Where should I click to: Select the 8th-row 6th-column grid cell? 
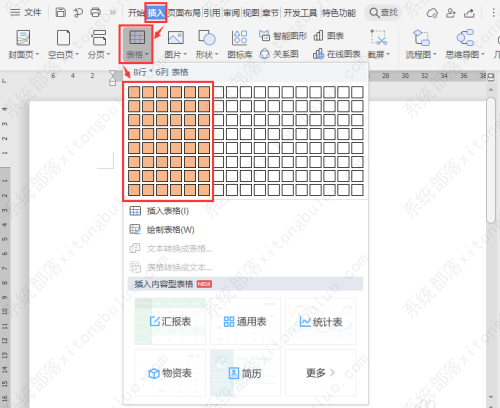[204, 190]
